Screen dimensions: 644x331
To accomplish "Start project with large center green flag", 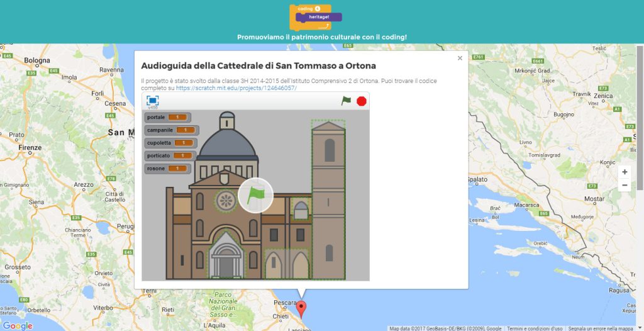I will coord(255,195).
